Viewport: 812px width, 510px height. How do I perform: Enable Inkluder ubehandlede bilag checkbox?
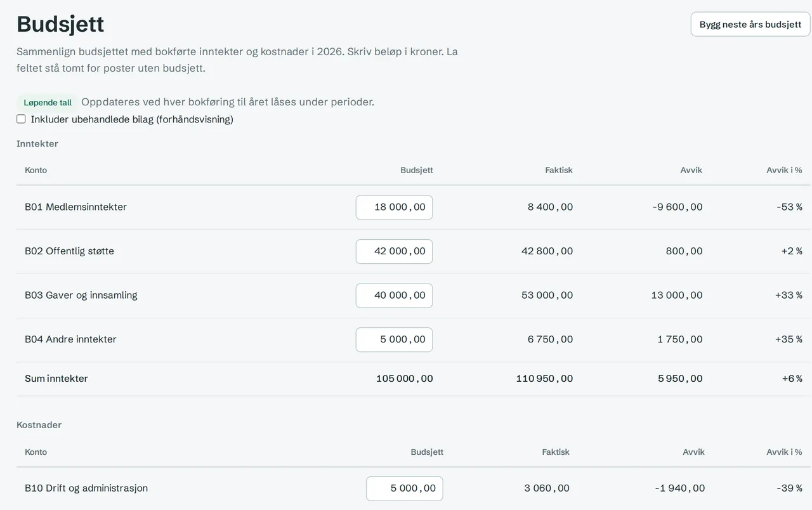(21, 119)
